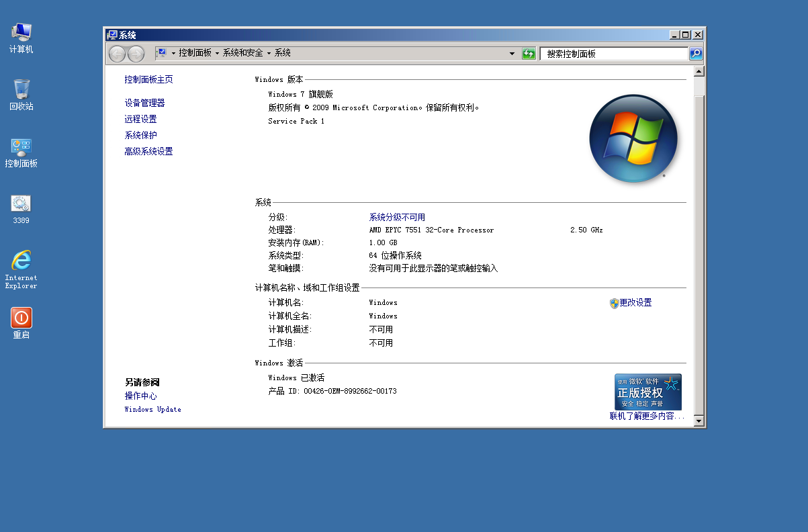
Task: Open 远程设置 from the left panel
Action: 140,119
